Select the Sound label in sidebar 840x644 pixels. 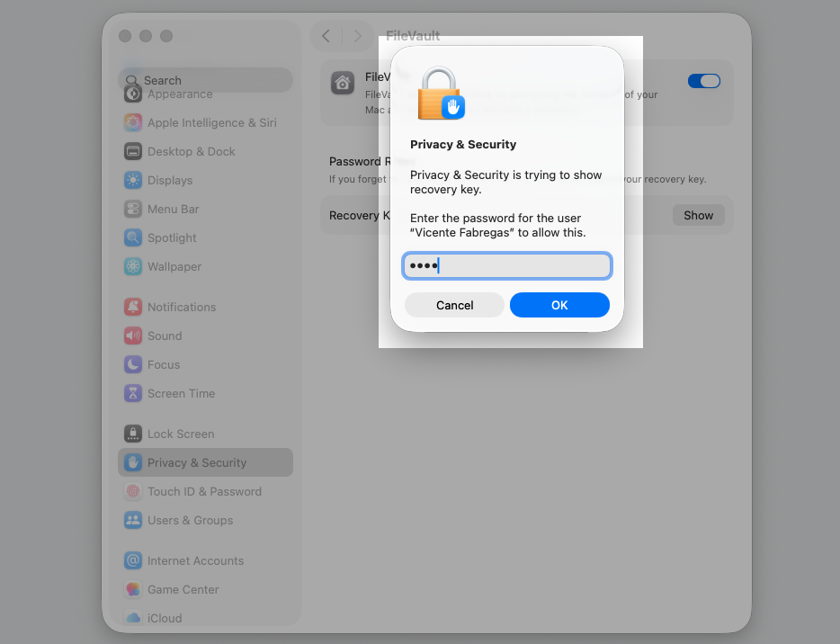(165, 335)
